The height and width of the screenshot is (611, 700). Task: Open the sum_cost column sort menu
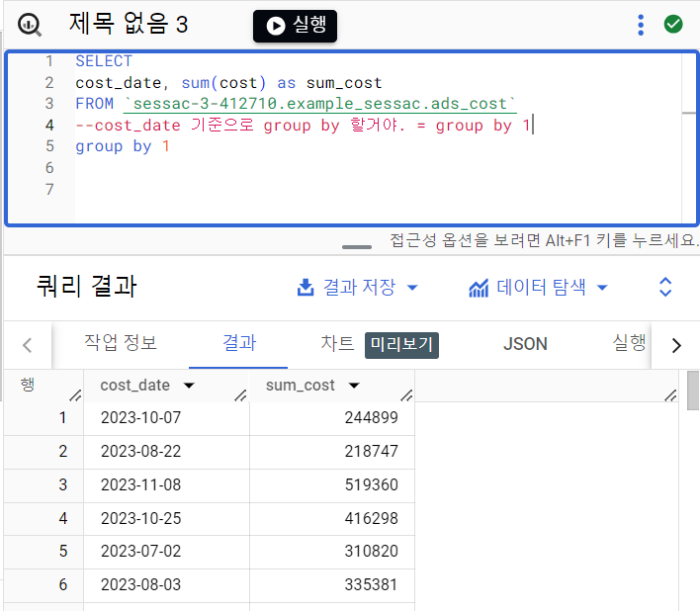355,386
